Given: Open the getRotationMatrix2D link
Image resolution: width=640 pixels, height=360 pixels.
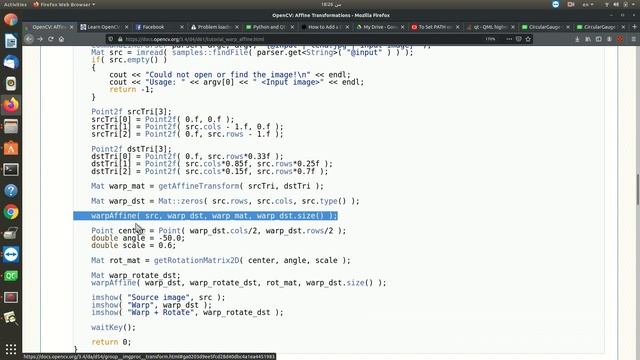Looking at the screenshot, I should (196, 260).
